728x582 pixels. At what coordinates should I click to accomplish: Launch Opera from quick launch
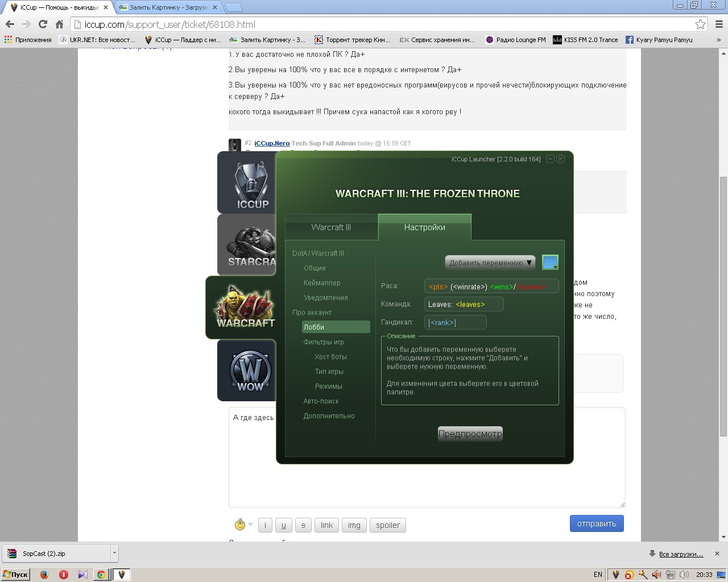click(x=64, y=575)
